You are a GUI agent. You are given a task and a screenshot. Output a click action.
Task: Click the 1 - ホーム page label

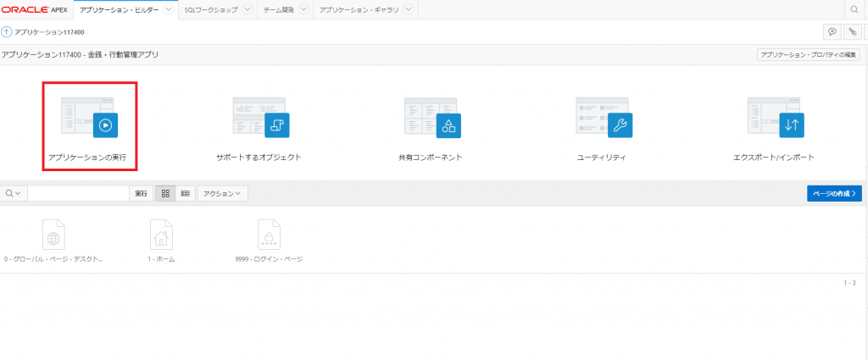pyautogui.click(x=161, y=259)
